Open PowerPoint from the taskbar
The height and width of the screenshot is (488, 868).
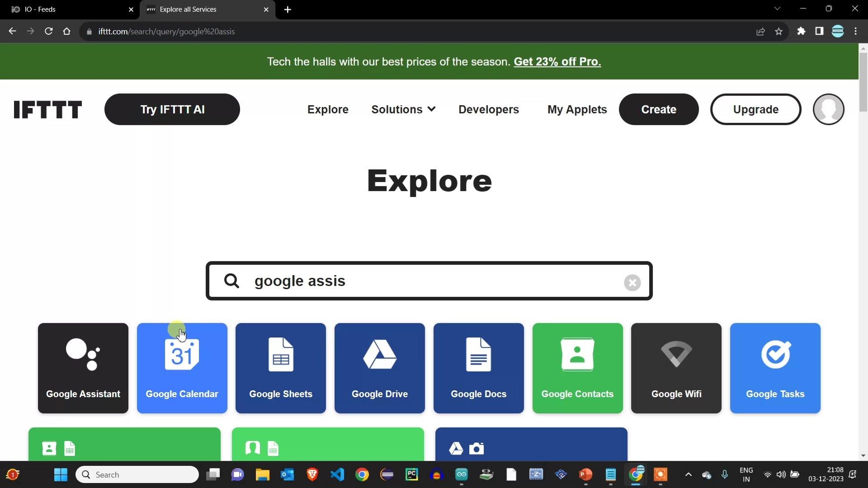[x=586, y=474]
